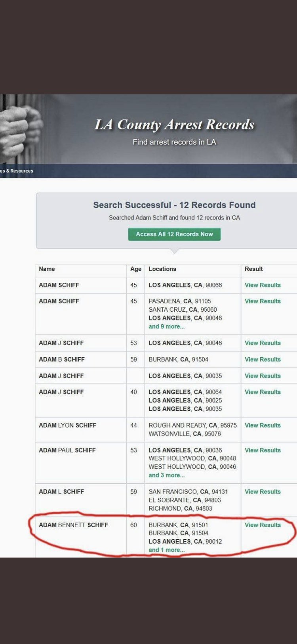The width and height of the screenshot is (297, 644).
Task: Expand the 'and 9 more...' locations link
Action: pyautogui.click(x=167, y=327)
